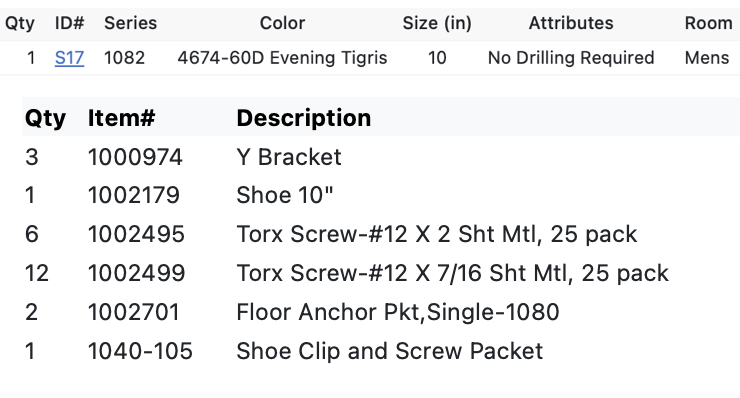Click item number 1040-105
This screenshot has width=740, height=398.
coord(140,351)
